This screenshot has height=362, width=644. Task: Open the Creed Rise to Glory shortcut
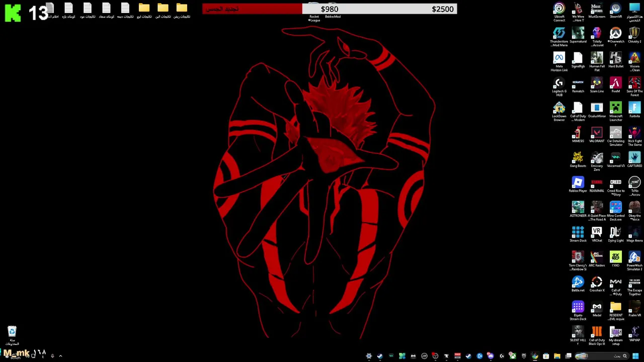coord(615,187)
